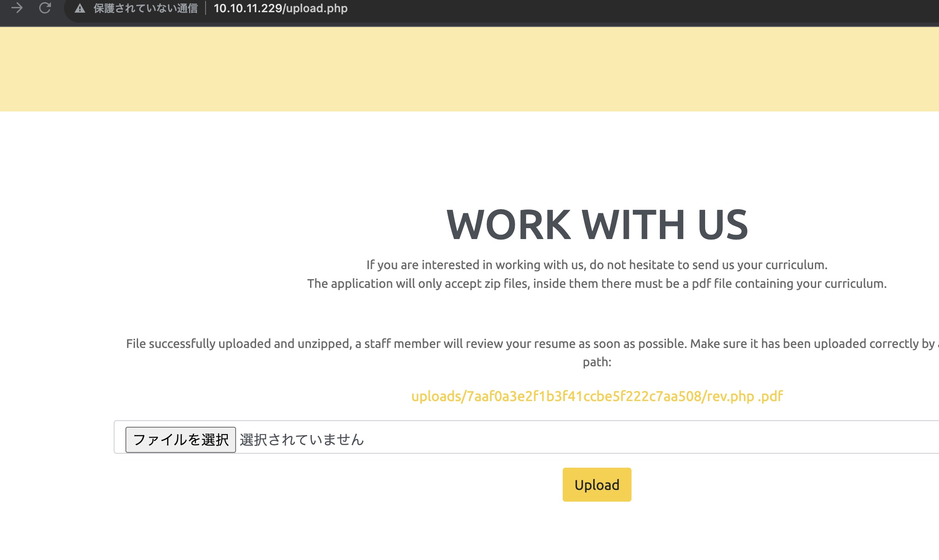
Task: Click the 'path:' label text
Action: click(597, 362)
